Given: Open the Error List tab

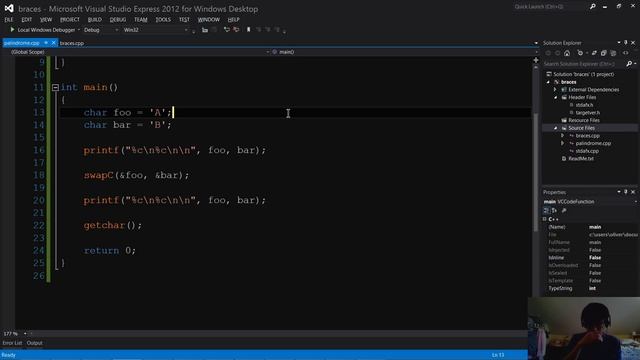Looking at the screenshot, I should pyautogui.click(x=12, y=343).
